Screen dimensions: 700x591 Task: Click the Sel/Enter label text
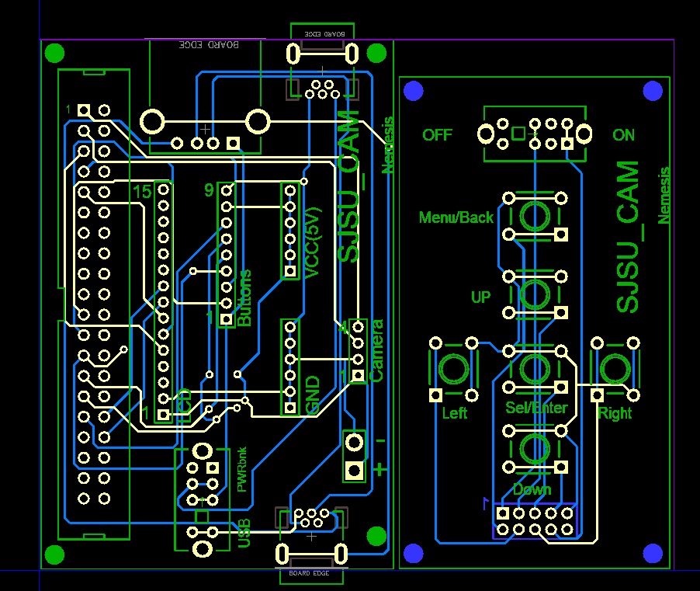(536, 408)
